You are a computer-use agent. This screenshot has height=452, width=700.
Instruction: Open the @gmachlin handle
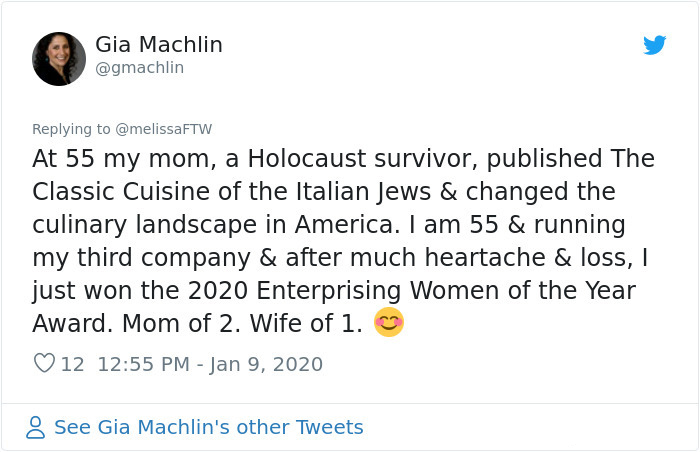pyautogui.click(x=139, y=68)
